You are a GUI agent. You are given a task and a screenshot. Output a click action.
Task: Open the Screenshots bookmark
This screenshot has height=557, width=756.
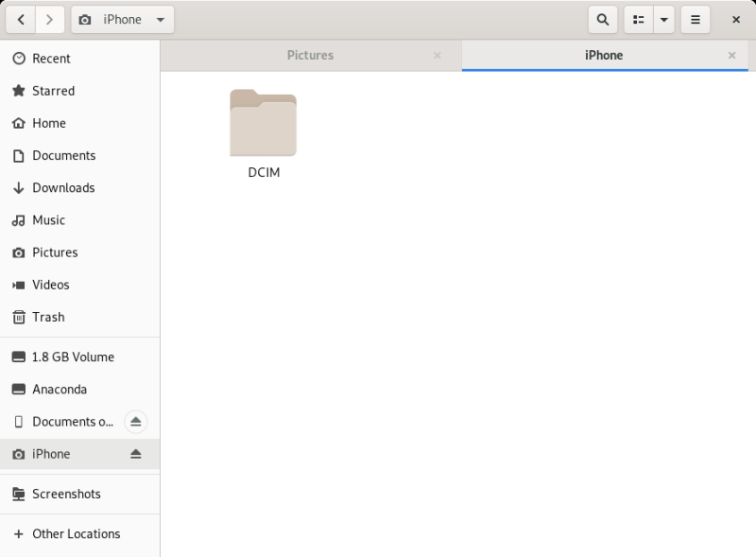(66, 494)
